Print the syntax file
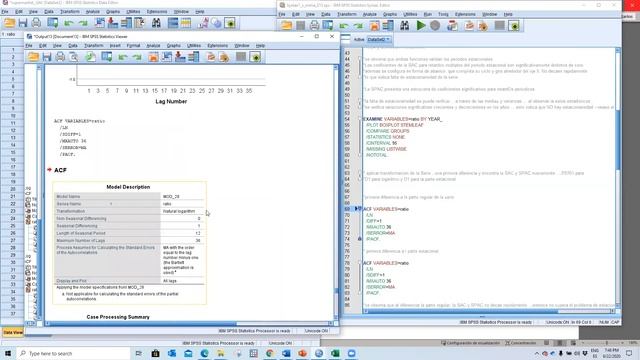The image size is (640, 360). click(x=314, y=26)
